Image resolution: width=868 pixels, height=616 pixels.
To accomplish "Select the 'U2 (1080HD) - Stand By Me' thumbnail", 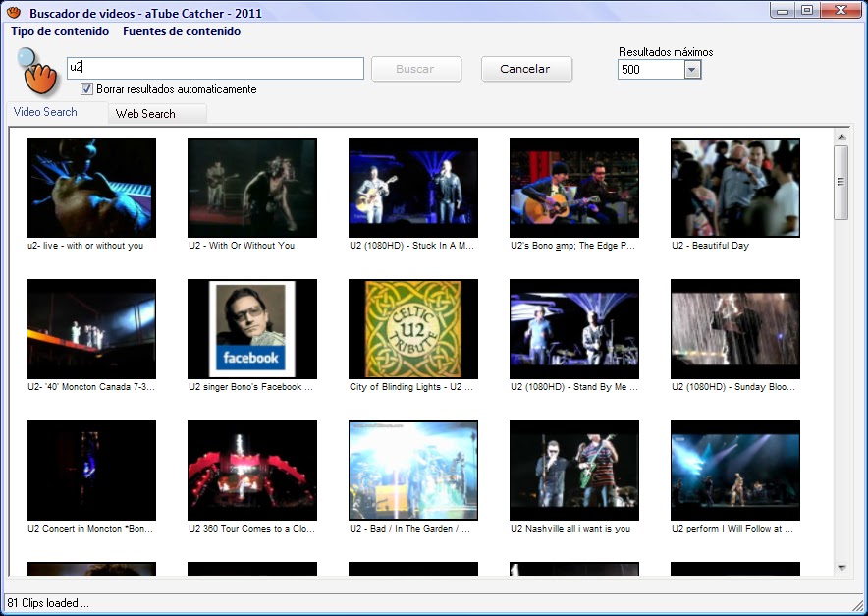I will [574, 329].
